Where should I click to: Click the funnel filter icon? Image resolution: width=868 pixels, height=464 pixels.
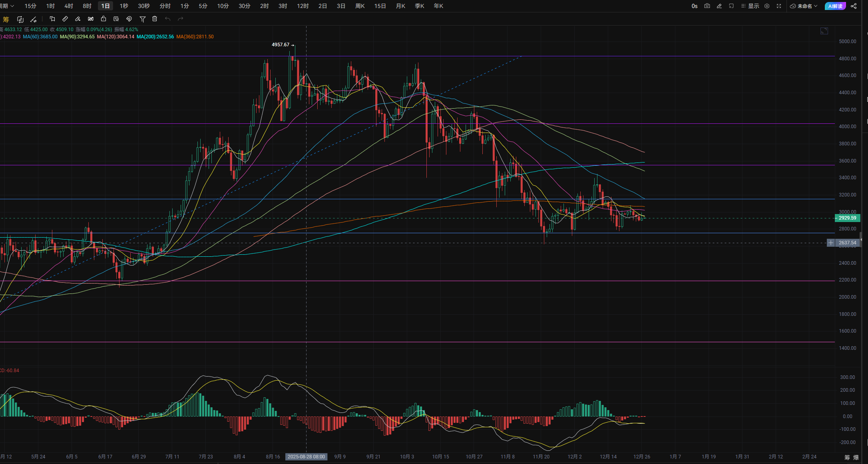pos(142,19)
